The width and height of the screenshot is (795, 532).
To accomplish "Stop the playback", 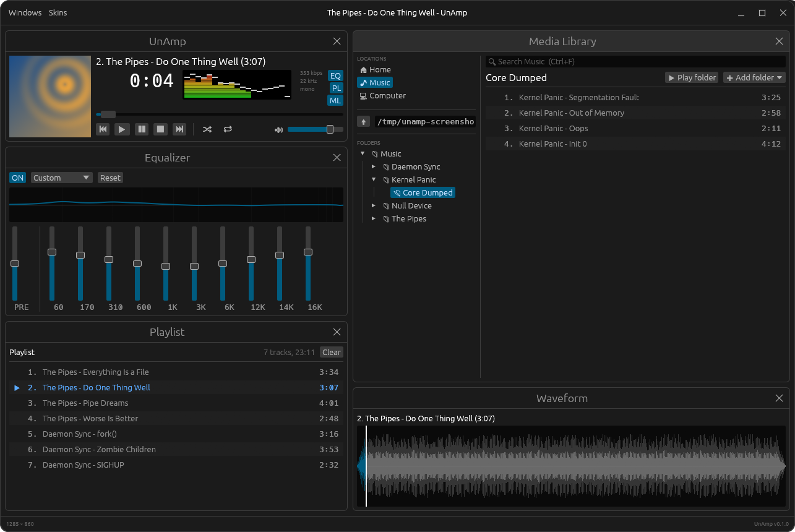I will point(160,129).
